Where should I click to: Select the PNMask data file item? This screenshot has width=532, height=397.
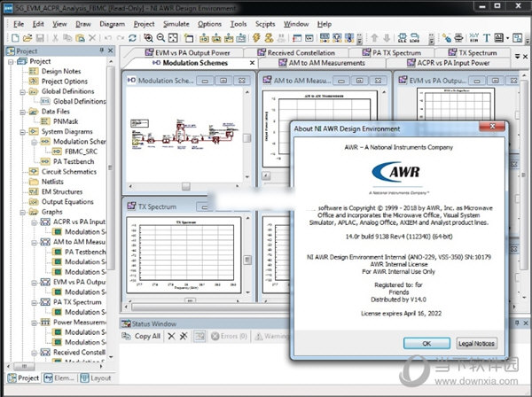(x=66, y=121)
